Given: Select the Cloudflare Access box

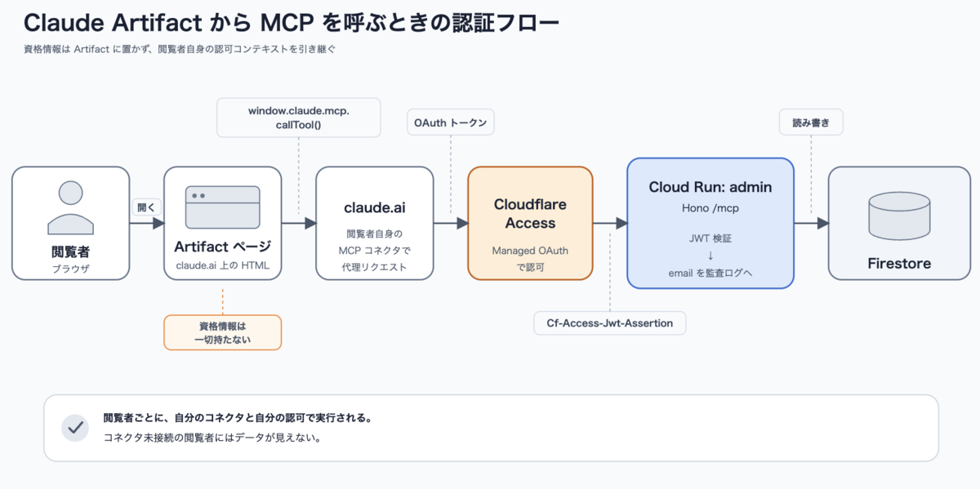Looking at the screenshot, I should tap(530, 224).
